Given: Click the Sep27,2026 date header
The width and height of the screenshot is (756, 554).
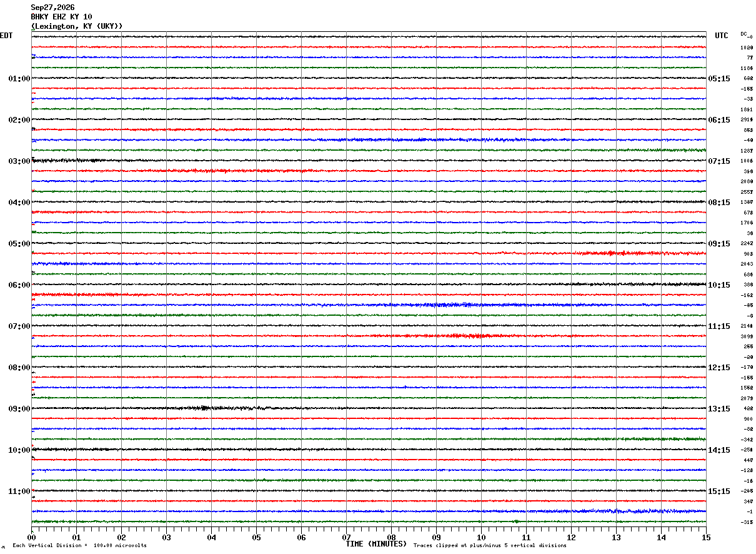Looking at the screenshot, I should (52, 8).
